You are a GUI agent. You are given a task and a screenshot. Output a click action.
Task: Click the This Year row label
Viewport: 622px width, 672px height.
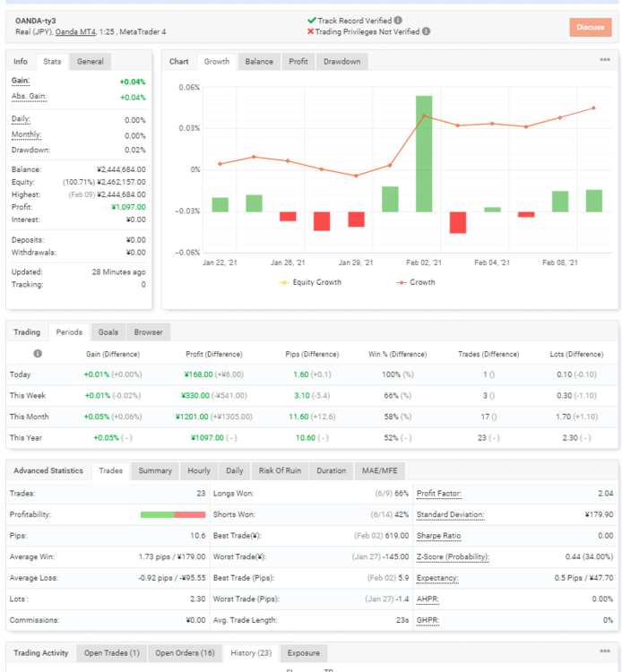[x=26, y=437]
